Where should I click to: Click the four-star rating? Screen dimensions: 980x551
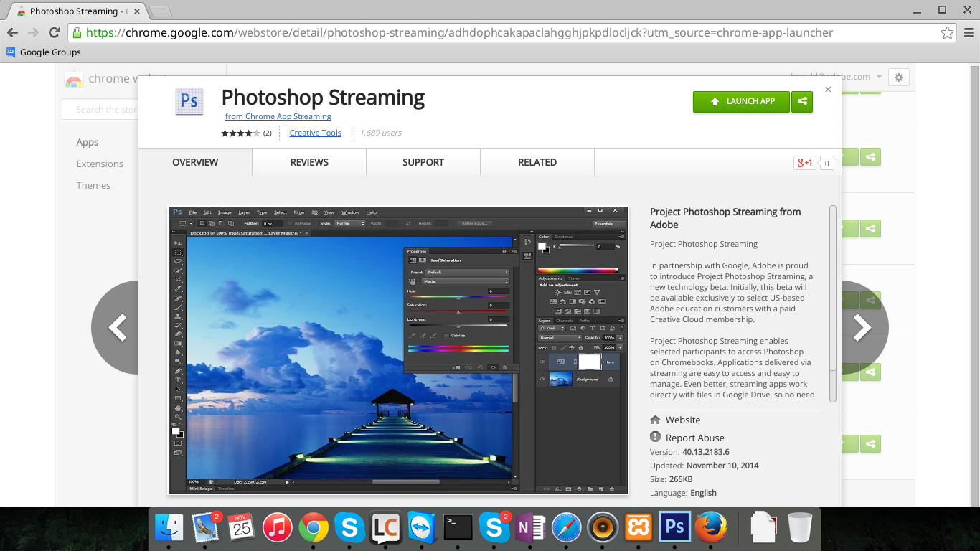point(240,133)
